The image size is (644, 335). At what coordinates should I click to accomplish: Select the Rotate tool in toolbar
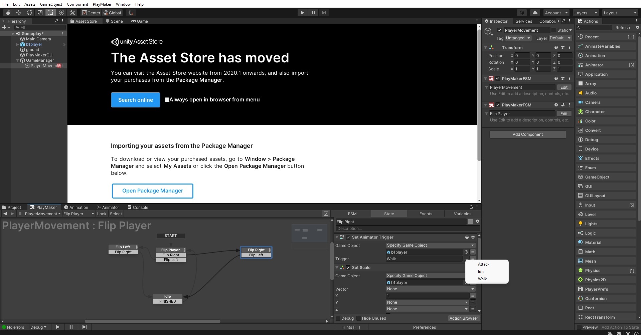pyautogui.click(x=29, y=13)
